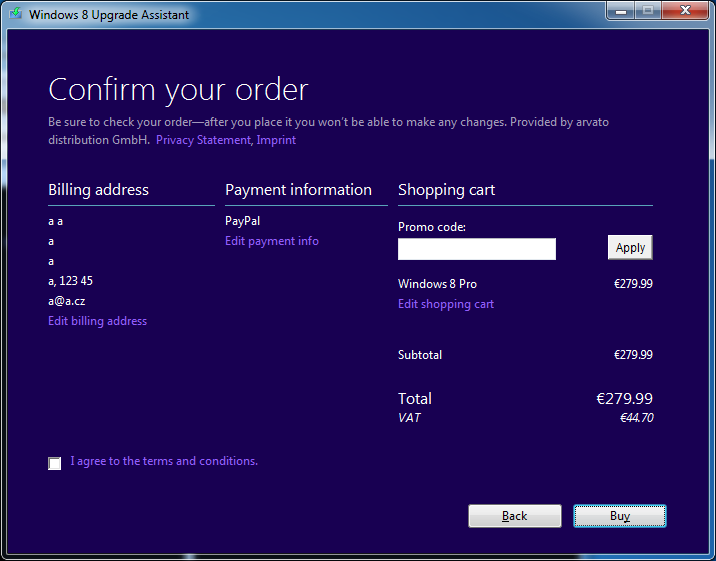Focus the Promo code input field
Image resolution: width=716 pixels, height=561 pixels.
pos(477,249)
